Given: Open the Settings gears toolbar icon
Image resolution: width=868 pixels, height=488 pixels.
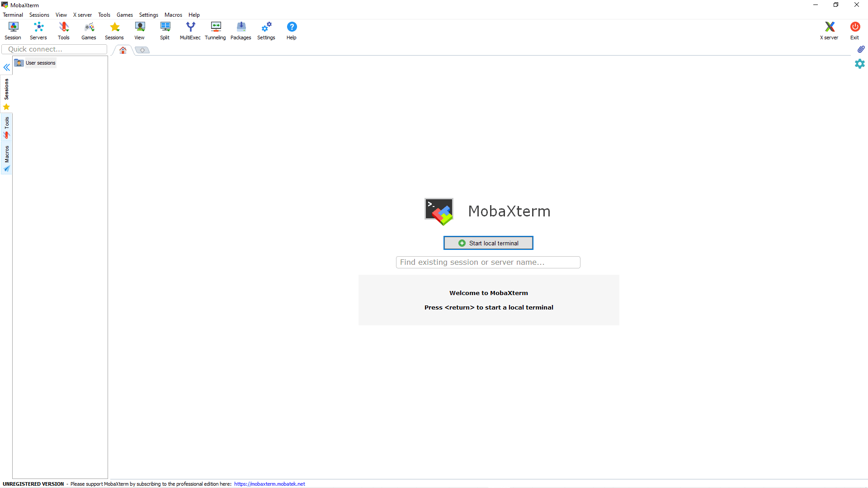Looking at the screenshot, I should [x=266, y=31].
